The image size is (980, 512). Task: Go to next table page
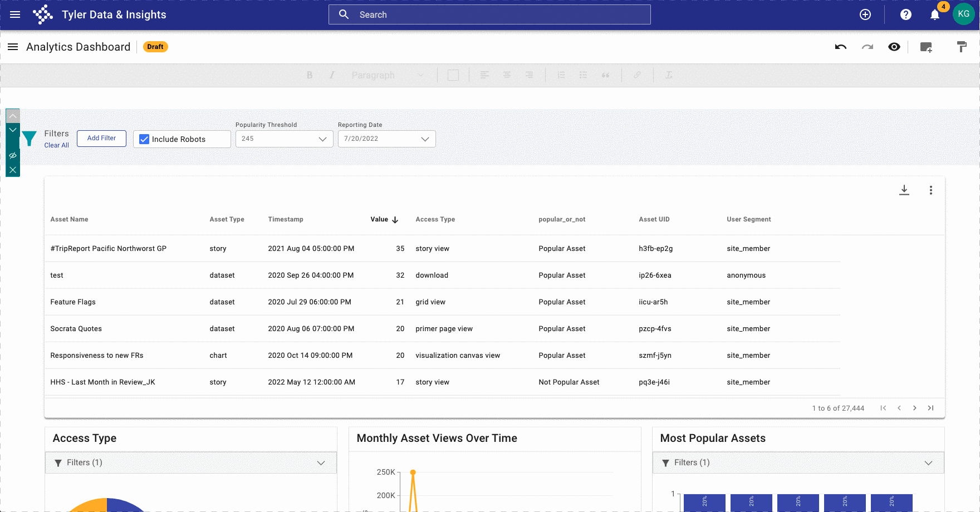pos(914,408)
